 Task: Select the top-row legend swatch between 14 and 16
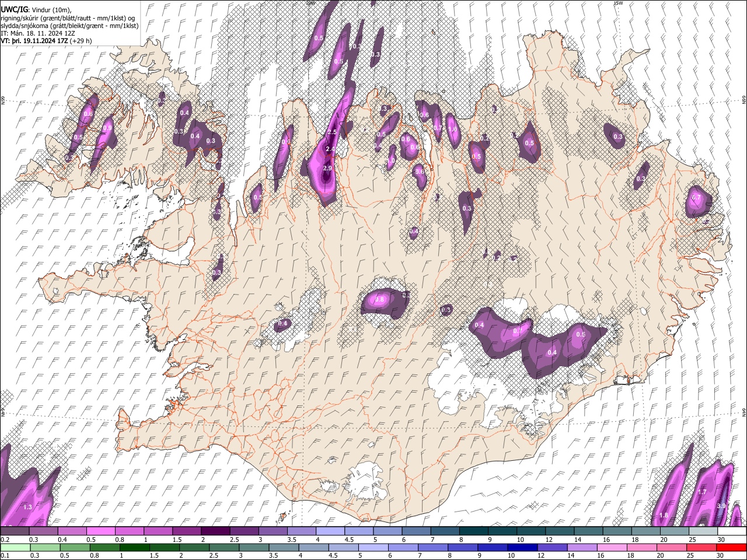[x=589, y=531]
